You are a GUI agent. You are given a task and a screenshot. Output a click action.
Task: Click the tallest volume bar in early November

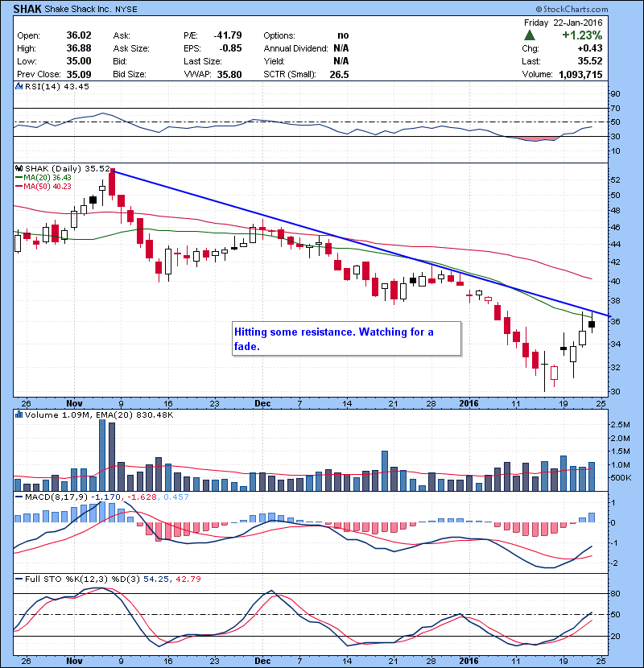(102, 455)
